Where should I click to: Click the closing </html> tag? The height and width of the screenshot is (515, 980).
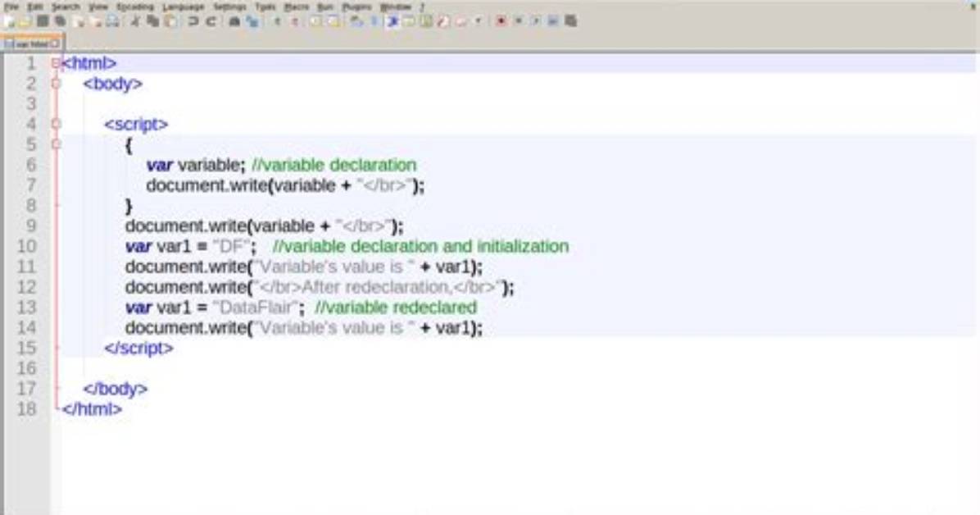point(92,408)
